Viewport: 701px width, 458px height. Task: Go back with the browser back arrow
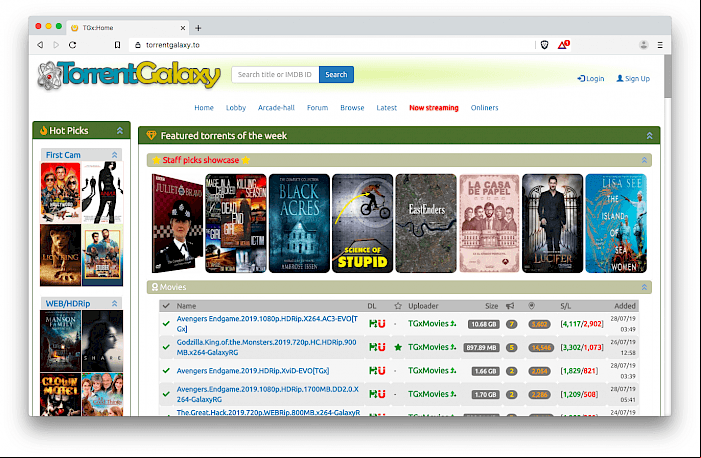click(x=40, y=45)
